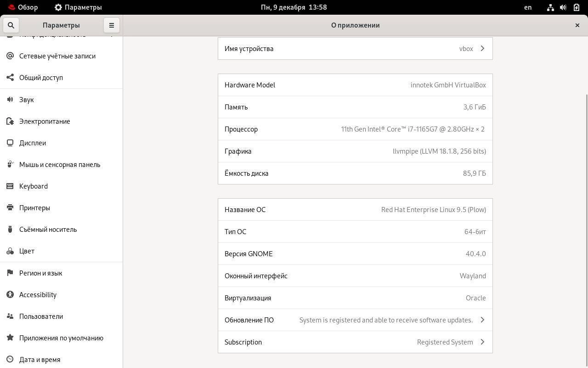Click the accessibility figure icon

10,294
